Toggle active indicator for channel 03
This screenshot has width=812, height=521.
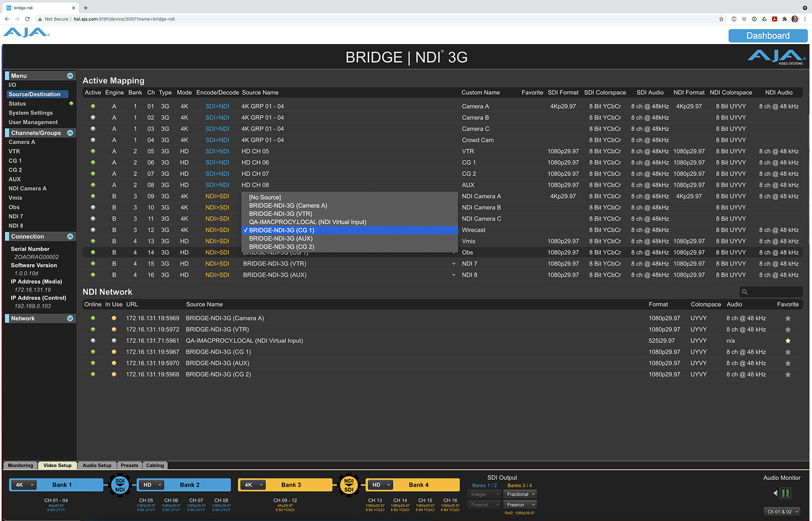(x=93, y=129)
